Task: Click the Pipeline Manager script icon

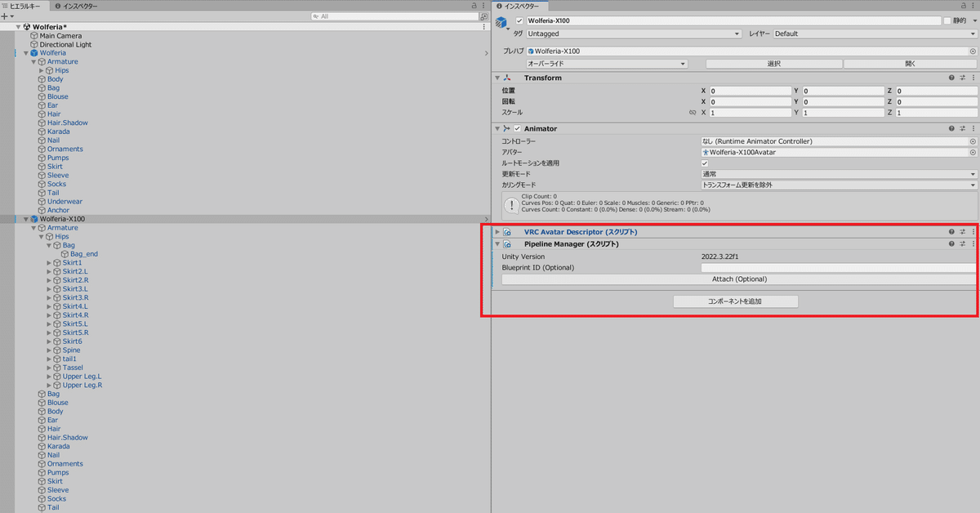Action: click(x=507, y=243)
